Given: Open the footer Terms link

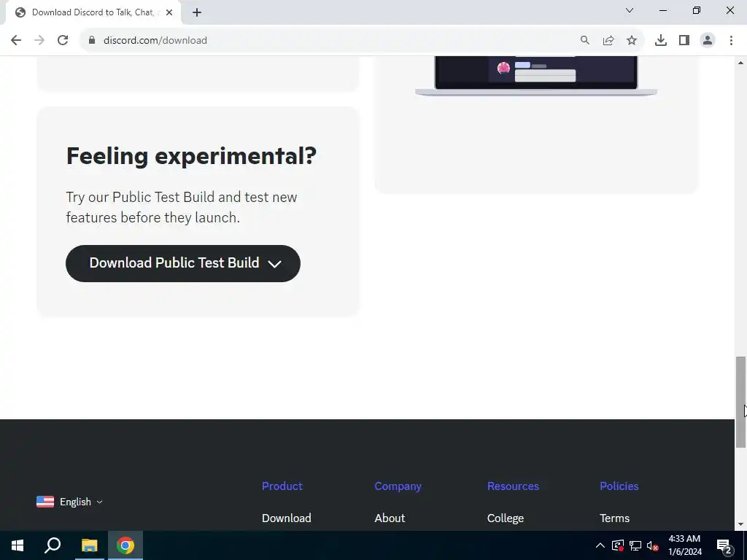Looking at the screenshot, I should (x=614, y=518).
